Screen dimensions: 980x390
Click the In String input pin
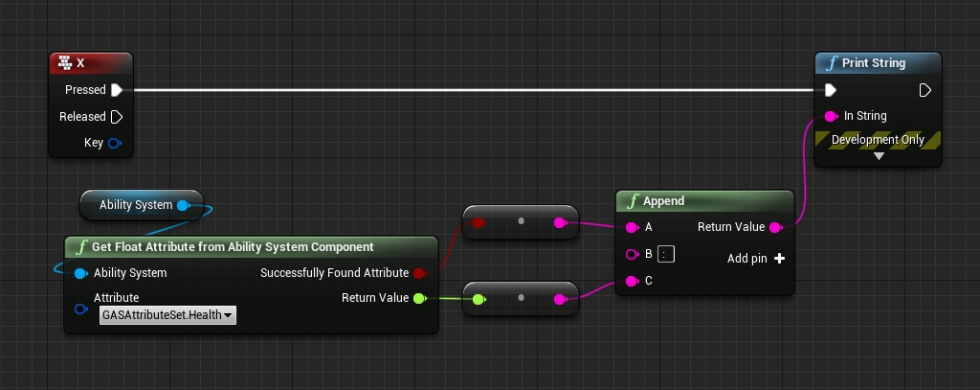832,116
